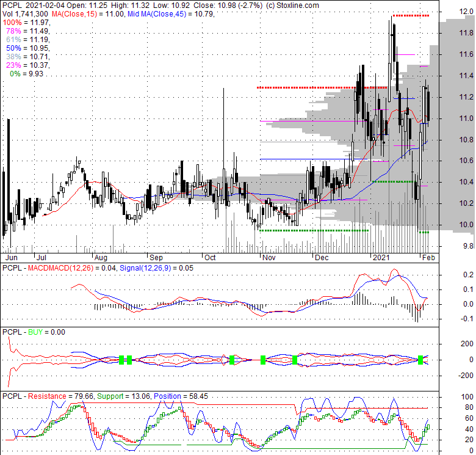This screenshot has height=455, width=476.
Task: Click the red dotted 100% line at 11.97
Action: pyautogui.click(x=411, y=15)
